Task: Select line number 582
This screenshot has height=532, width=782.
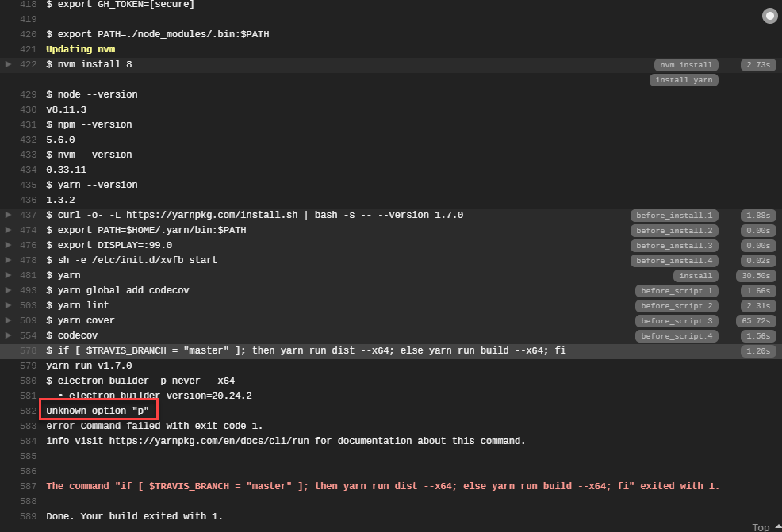Action: click(x=29, y=411)
